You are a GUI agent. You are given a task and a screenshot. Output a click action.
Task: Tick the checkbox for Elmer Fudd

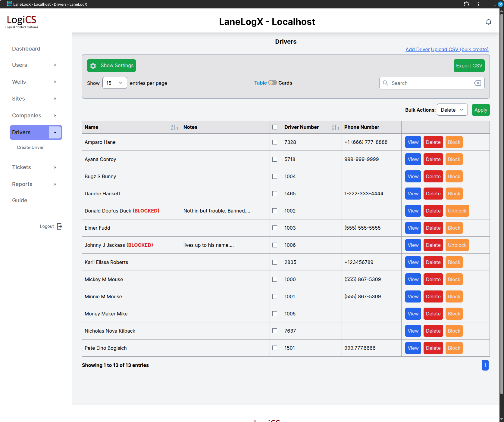(x=275, y=228)
